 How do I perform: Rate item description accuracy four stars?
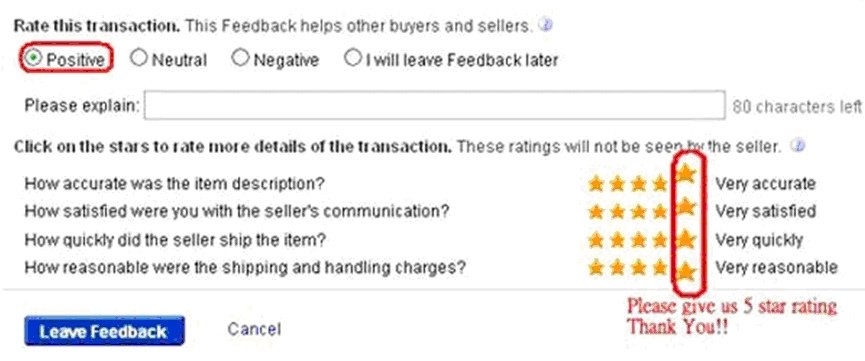click(660, 183)
